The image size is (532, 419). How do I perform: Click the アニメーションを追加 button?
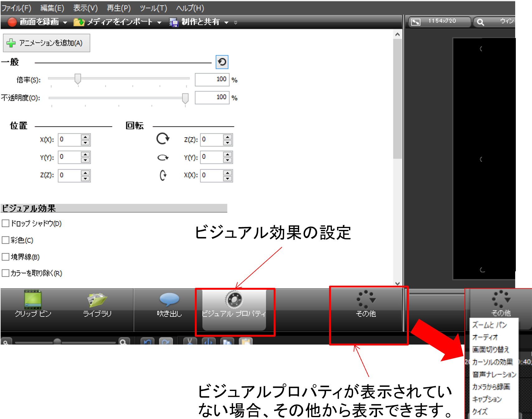46,43
